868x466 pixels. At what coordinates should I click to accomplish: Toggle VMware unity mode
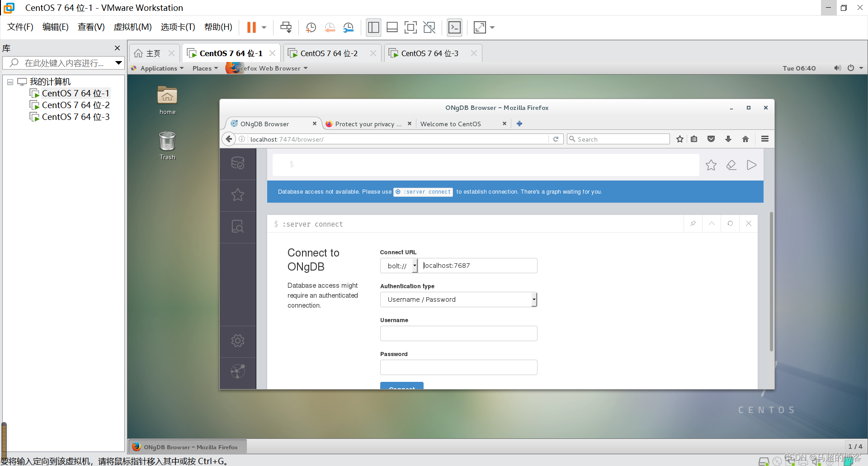[x=429, y=28]
